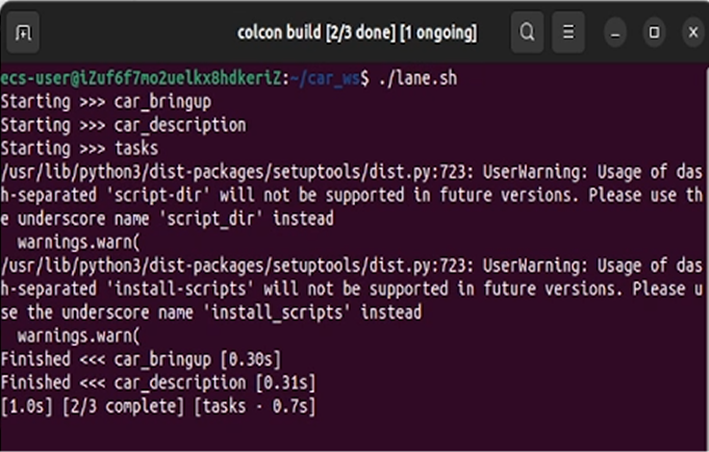This screenshot has height=452, width=709.
Task: Click the Starting car_description line
Action: coord(123,125)
